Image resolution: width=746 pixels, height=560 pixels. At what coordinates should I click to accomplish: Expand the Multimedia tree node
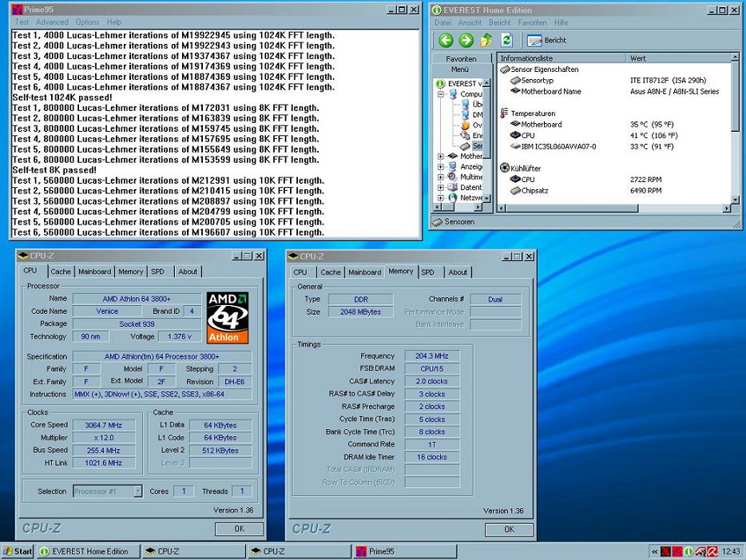[x=441, y=177]
